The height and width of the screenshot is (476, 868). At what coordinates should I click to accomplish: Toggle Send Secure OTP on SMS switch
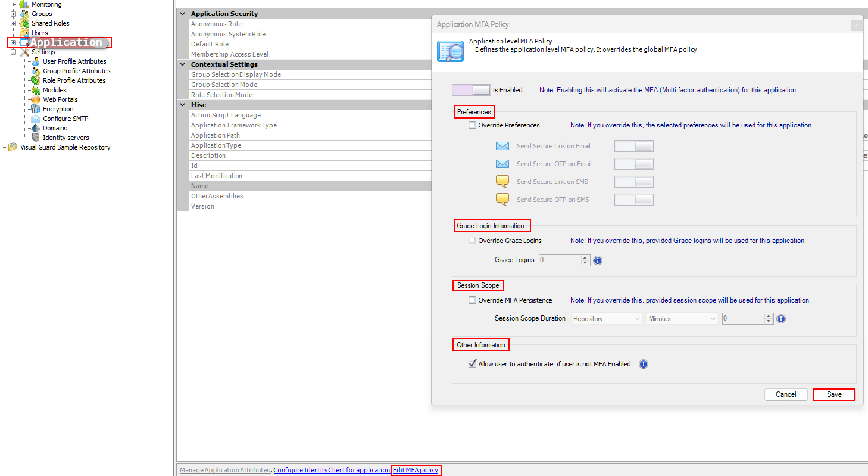pos(633,200)
